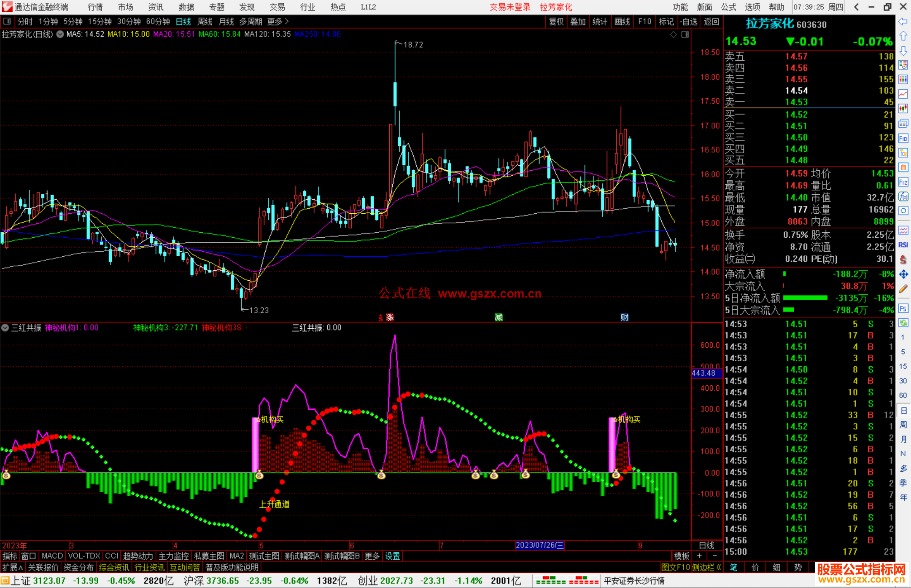Click the f(x) formula sidebar icon
The height and width of the screenshot is (588, 911).
click(903, 196)
